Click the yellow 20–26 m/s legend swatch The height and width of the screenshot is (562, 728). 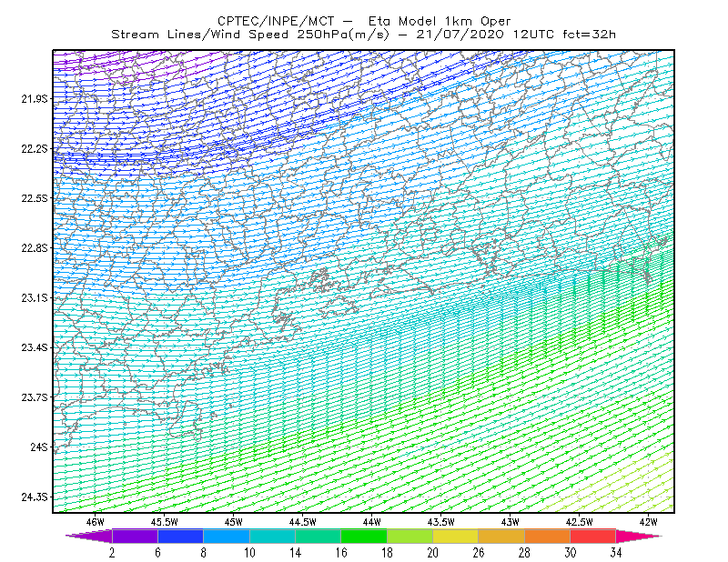click(x=456, y=536)
